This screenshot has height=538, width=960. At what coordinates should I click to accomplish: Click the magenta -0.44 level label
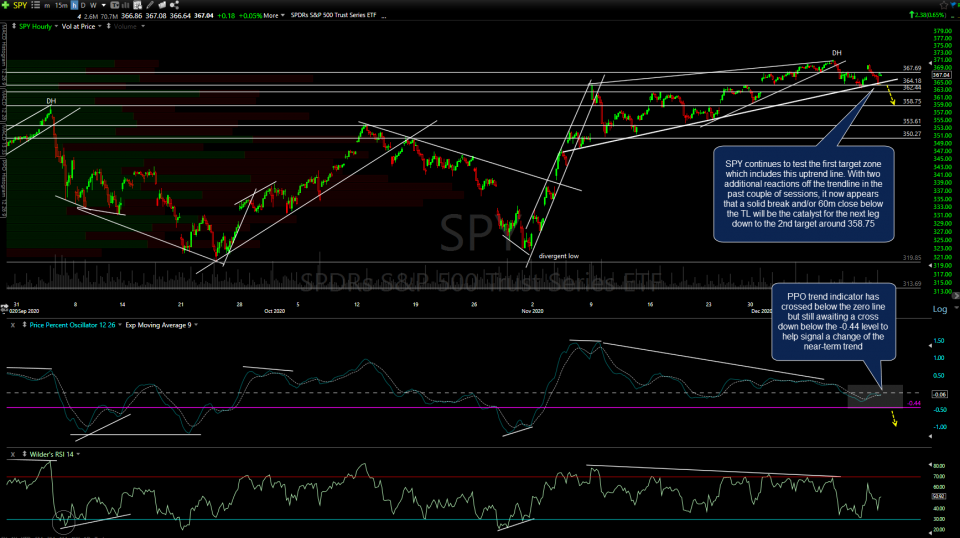[913, 403]
